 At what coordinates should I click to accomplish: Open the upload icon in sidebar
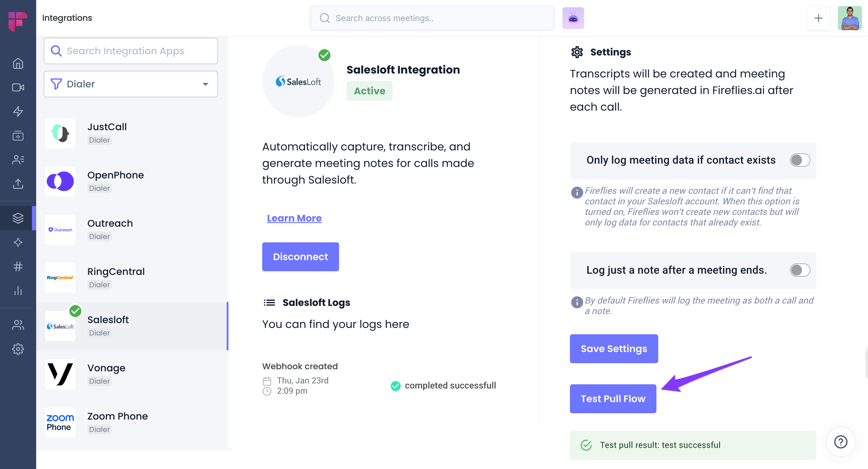coord(18,184)
